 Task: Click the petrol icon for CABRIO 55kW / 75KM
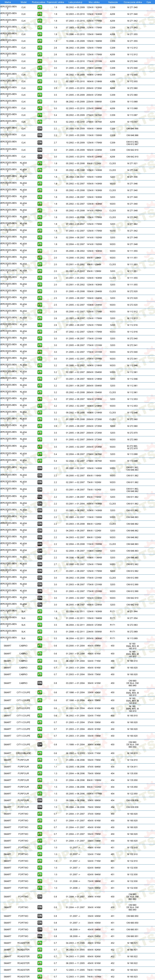(40, 674)
